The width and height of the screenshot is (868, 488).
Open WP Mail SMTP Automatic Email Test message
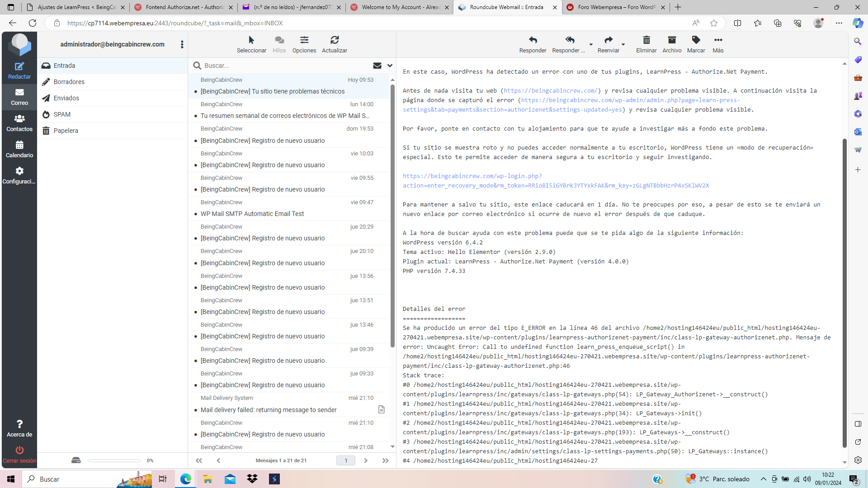(288, 208)
